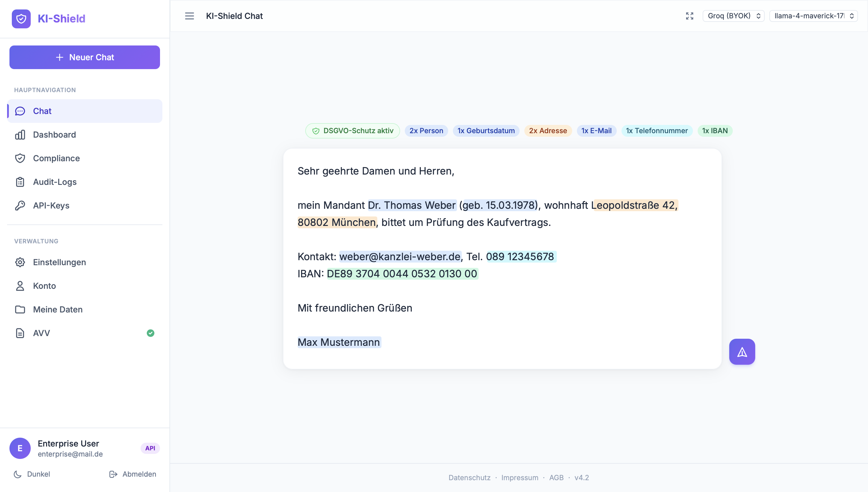
Task: Open the Datenschutz footer link
Action: (x=469, y=478)
